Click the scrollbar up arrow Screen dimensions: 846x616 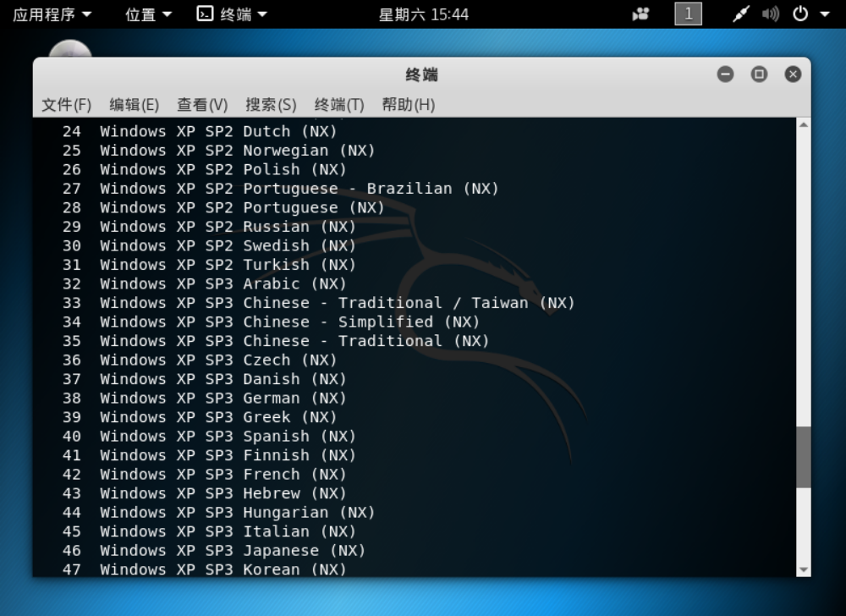(804, 124)
